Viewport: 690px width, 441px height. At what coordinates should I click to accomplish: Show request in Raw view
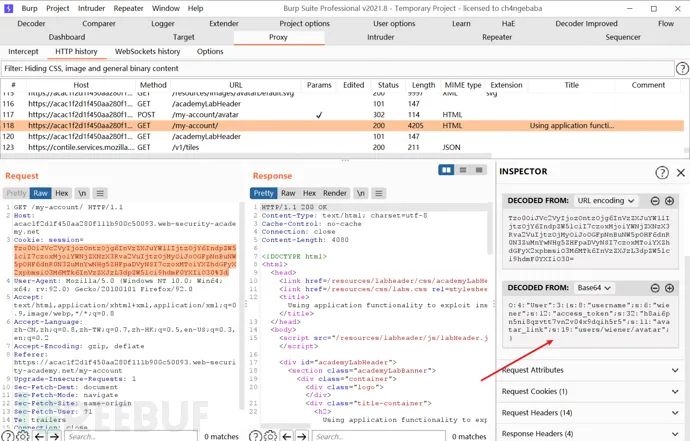pos(40,193)
